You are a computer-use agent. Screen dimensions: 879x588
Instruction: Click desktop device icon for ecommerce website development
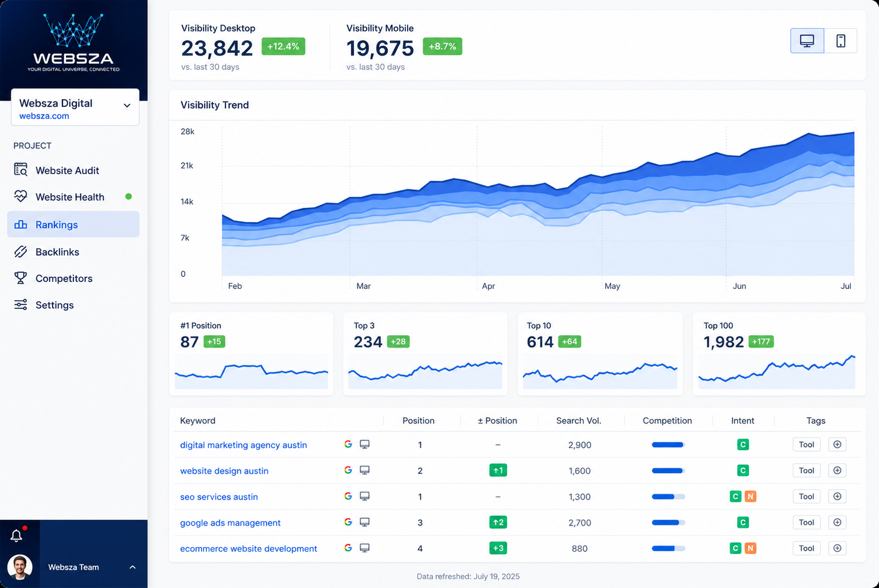click(x=365, y=548)
